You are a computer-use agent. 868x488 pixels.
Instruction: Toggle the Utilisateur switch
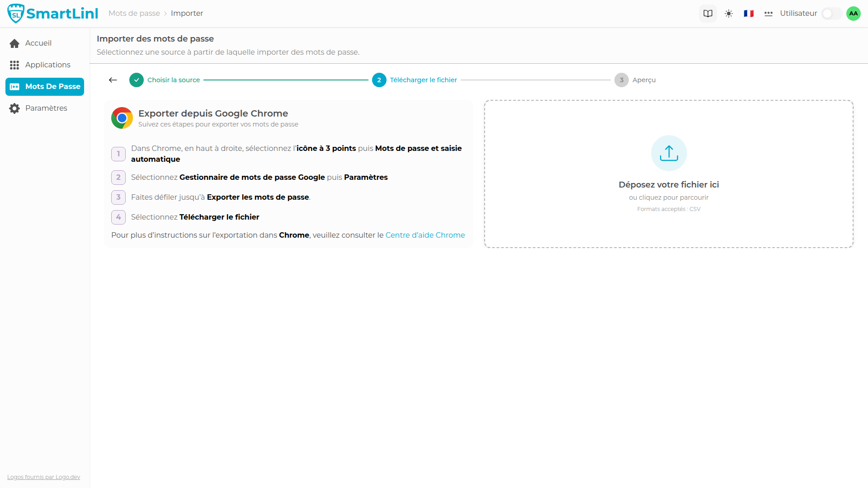click(x=831, y=14)
